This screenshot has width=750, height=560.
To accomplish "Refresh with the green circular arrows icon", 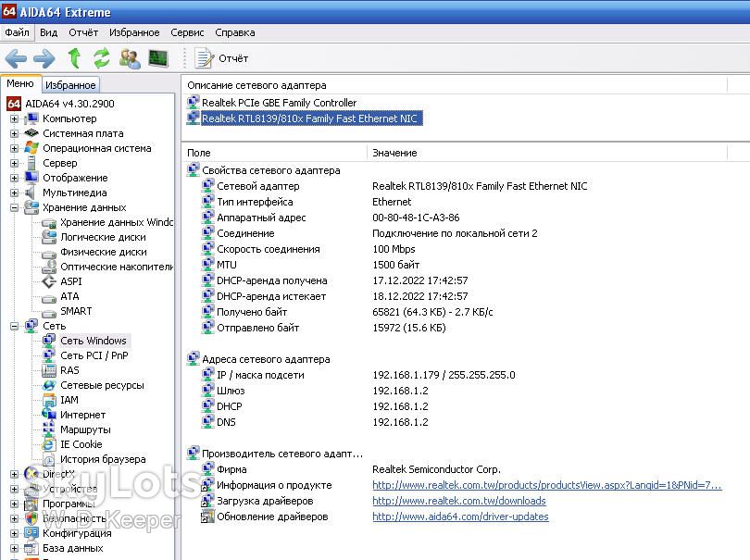I will tap(102, 58).
